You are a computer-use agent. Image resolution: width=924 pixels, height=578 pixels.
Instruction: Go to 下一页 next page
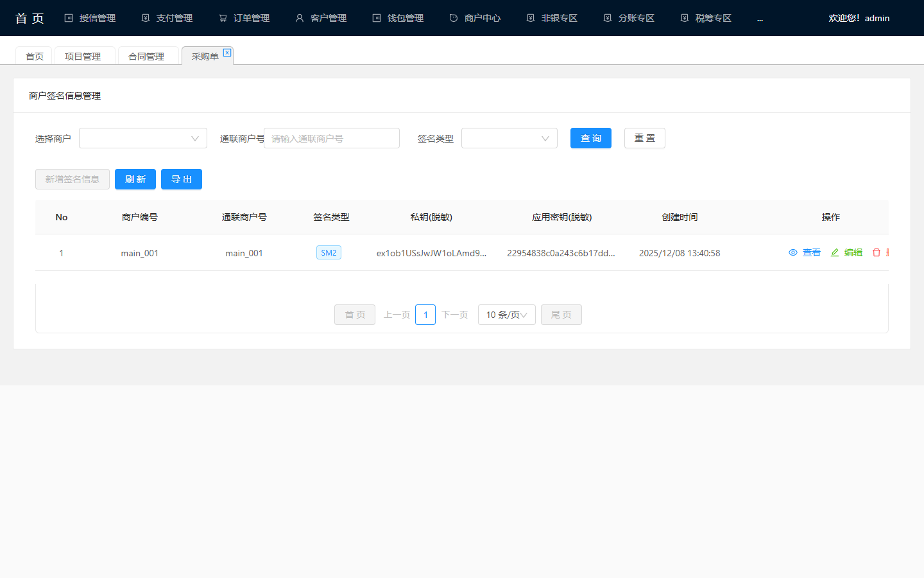click(x=454, y=315)
